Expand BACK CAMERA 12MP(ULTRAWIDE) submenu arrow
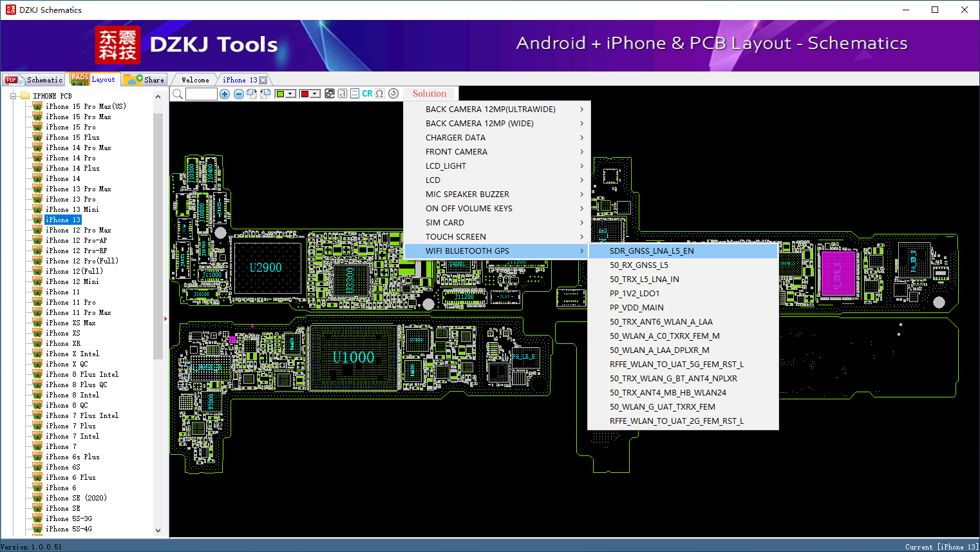 581,109
